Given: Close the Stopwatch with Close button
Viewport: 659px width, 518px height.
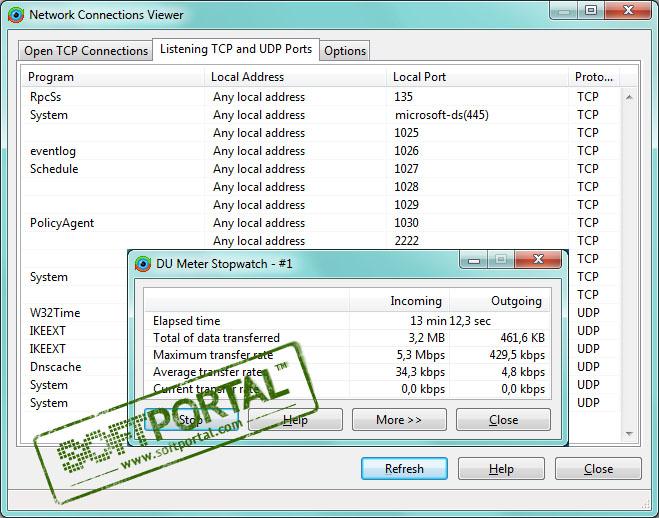Looking at the screenshot, I should point(503,419).
